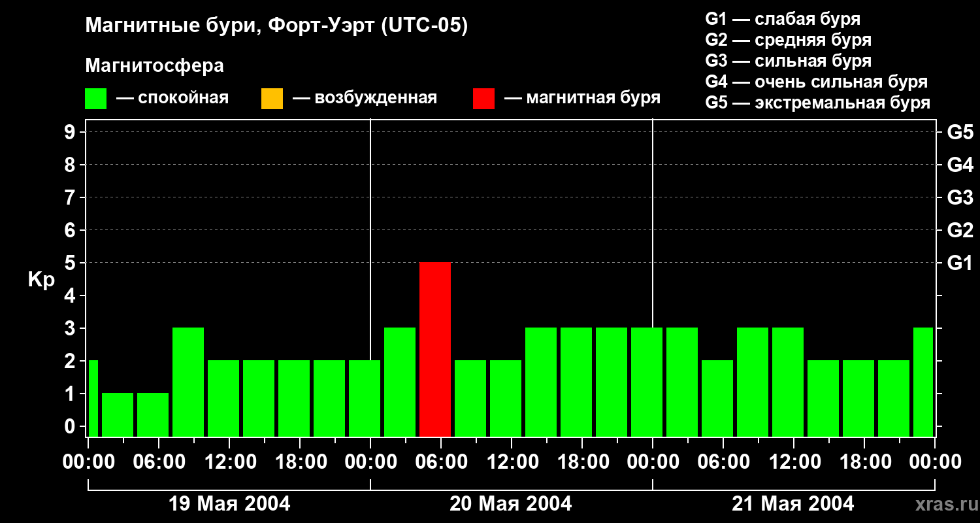Click the 18:00 time label above 21 May
The height and width of the screenshot is (523, 980).
tap(864, 462)
